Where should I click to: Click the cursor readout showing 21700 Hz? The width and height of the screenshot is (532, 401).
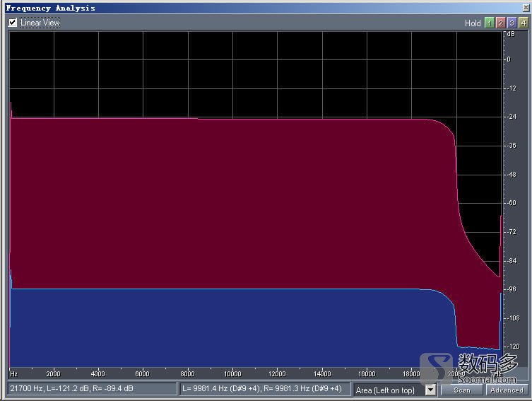(92, 389)
